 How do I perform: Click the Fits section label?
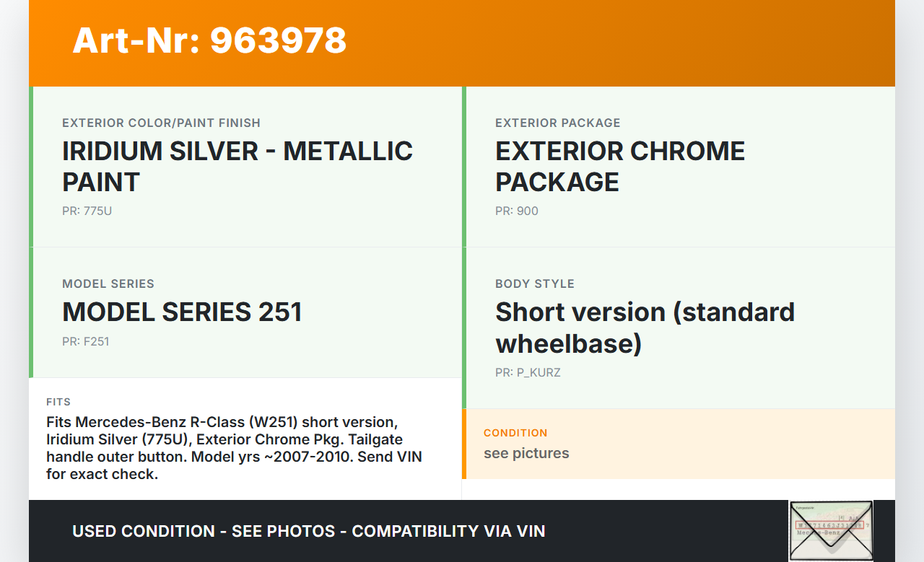(x=58, y=402)
